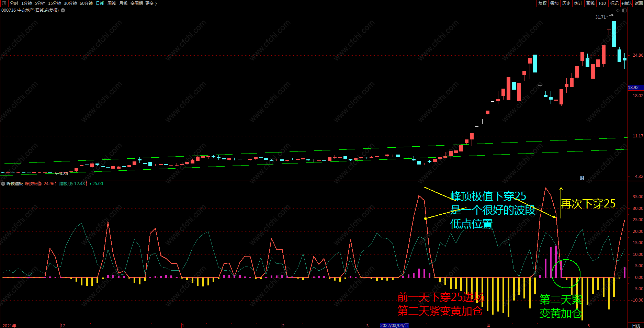Select the 30分钟 period tab
The width and height of the screenshot is (644, 328).
pyautogui.click(x=70, y=3)
